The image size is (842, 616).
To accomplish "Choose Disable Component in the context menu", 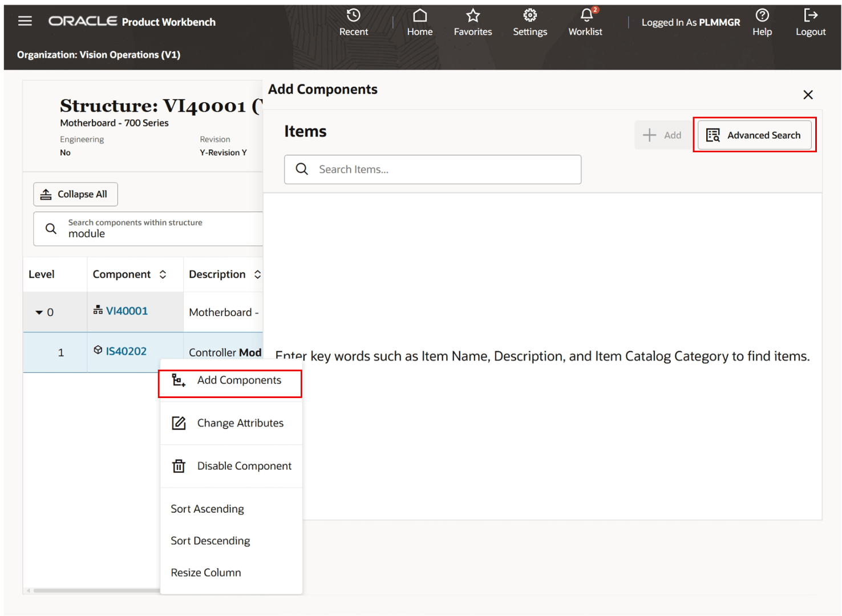I will click(x=244, y=466).
